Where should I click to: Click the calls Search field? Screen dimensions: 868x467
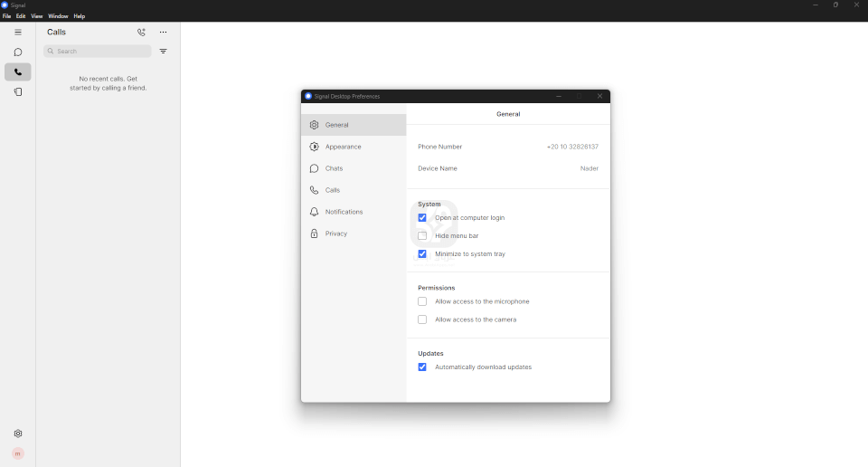tap(99, 52)
